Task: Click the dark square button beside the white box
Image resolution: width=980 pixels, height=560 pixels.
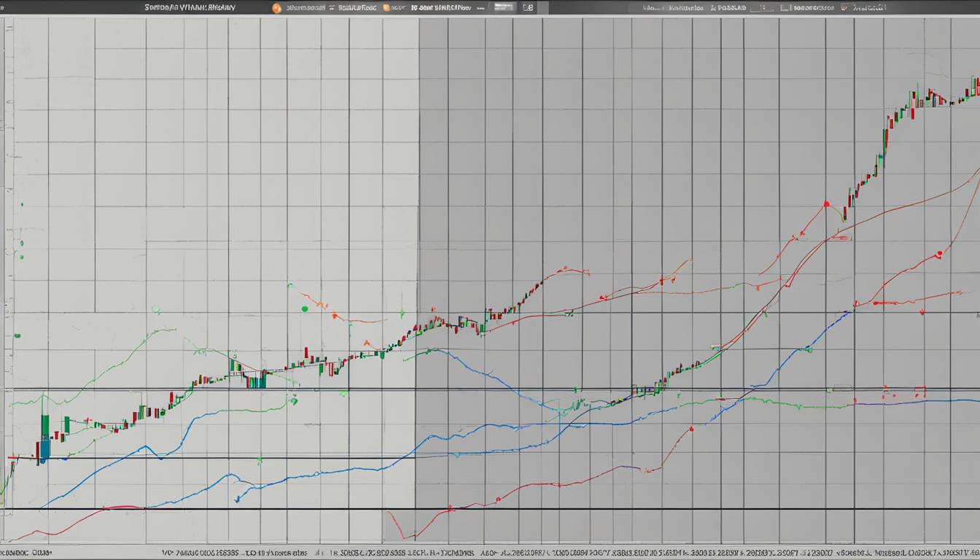Action: pyautogui.click(x=528, y=8)
